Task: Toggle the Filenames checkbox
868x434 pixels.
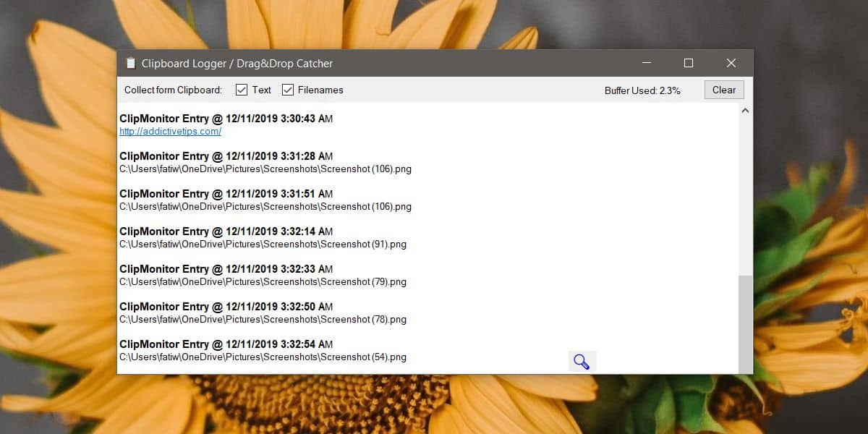Action: pyautogui.click(x=287, y=90)
